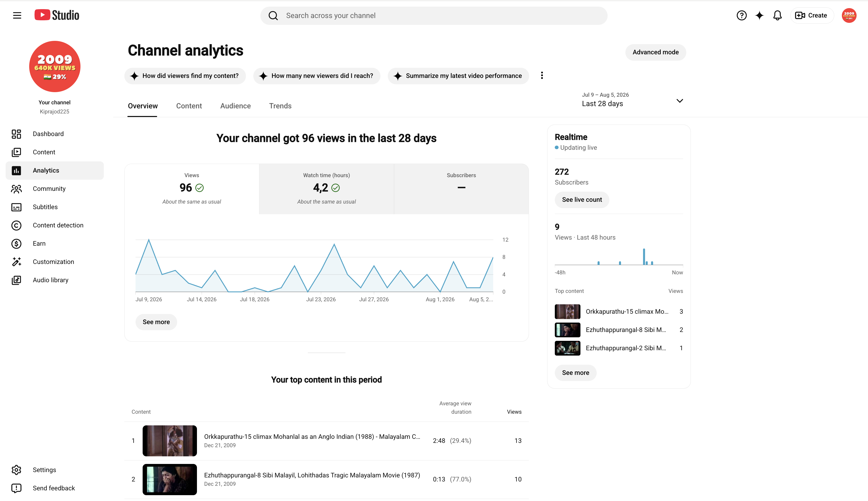Switch to the Trends tab
This screenshot has height=501, width=868.
click(x=280, y=106)
